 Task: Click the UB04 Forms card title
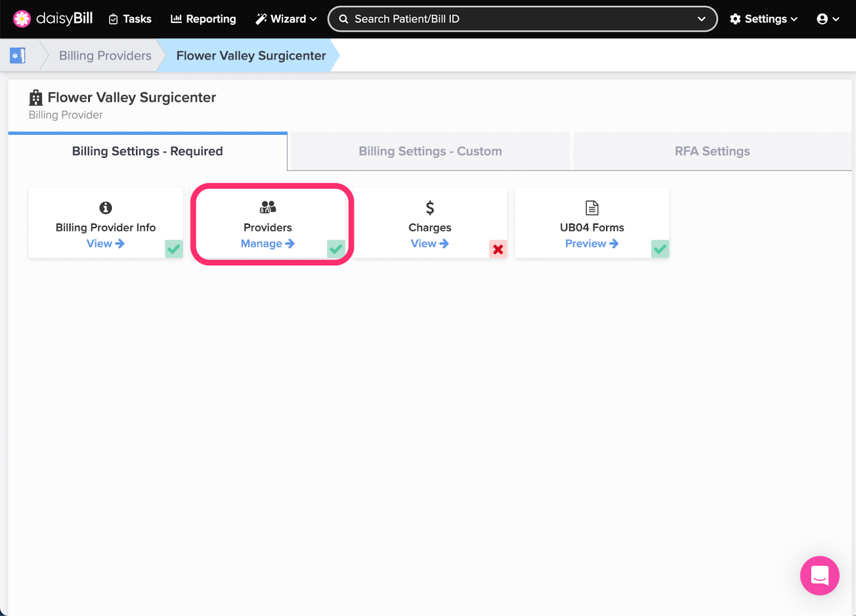(592, 227)
